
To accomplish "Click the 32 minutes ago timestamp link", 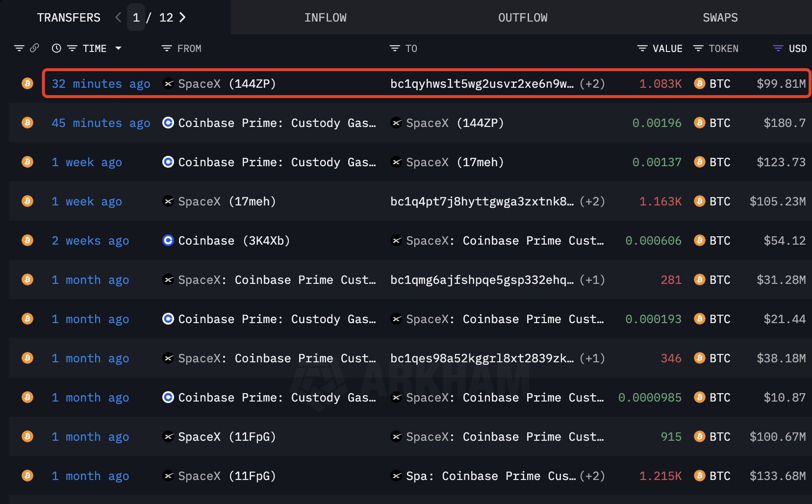I will point(101,83).
